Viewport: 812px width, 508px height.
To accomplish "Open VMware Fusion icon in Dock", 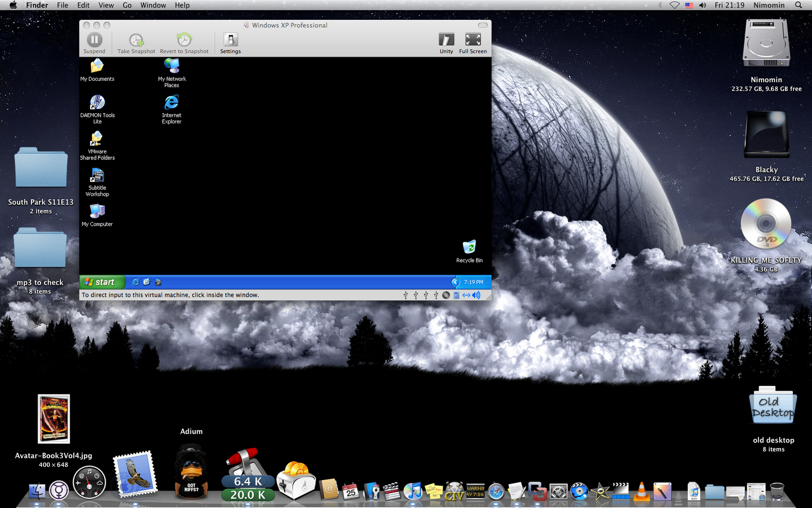I will click(537, 491).
